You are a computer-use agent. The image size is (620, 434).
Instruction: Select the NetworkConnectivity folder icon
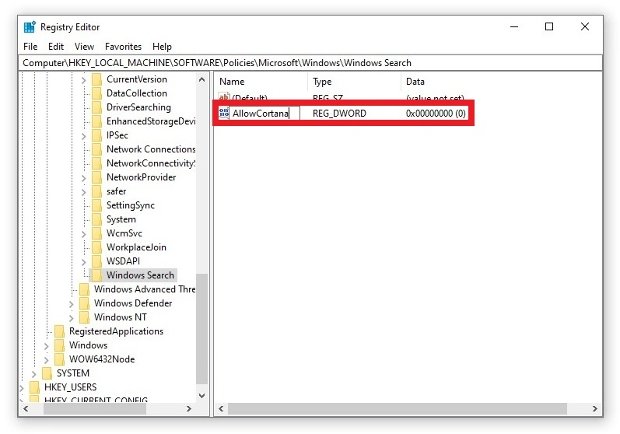click(96, 163)
